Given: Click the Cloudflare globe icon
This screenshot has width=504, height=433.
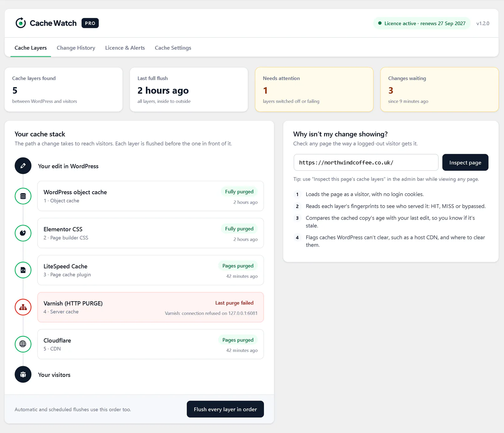Looking at the screenshot, I should (x=23, y=344).
